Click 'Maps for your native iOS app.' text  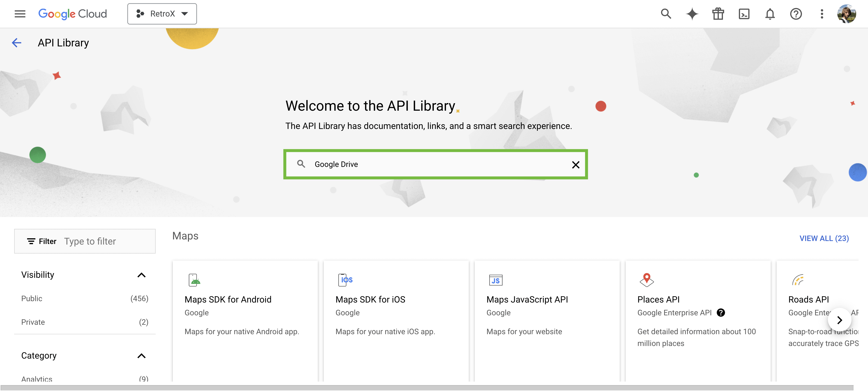point(385,332)
